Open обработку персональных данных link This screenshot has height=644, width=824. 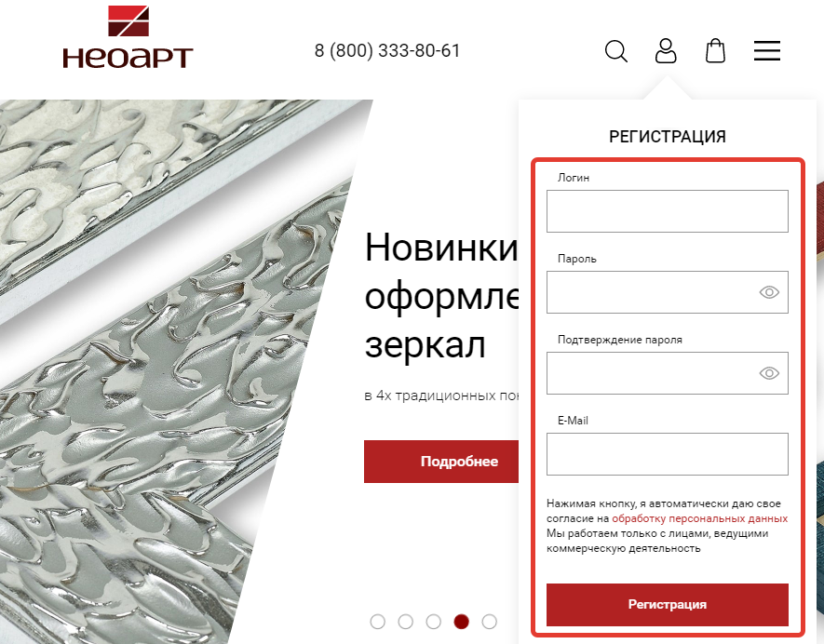[699, 518]
